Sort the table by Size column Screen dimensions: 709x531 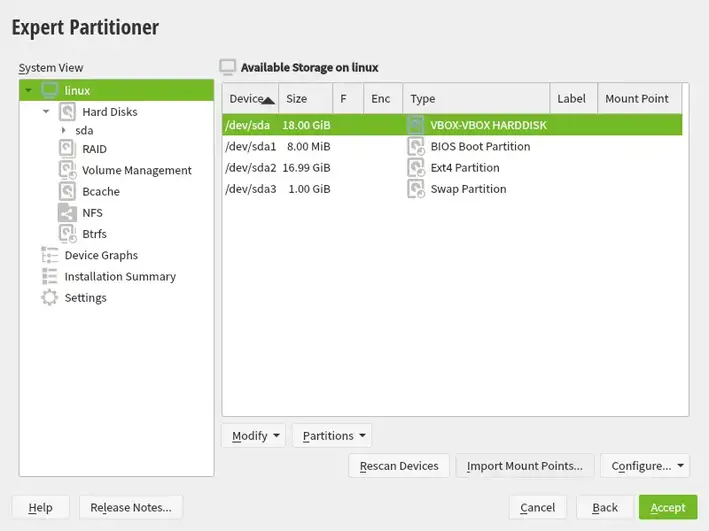[306, 99]
